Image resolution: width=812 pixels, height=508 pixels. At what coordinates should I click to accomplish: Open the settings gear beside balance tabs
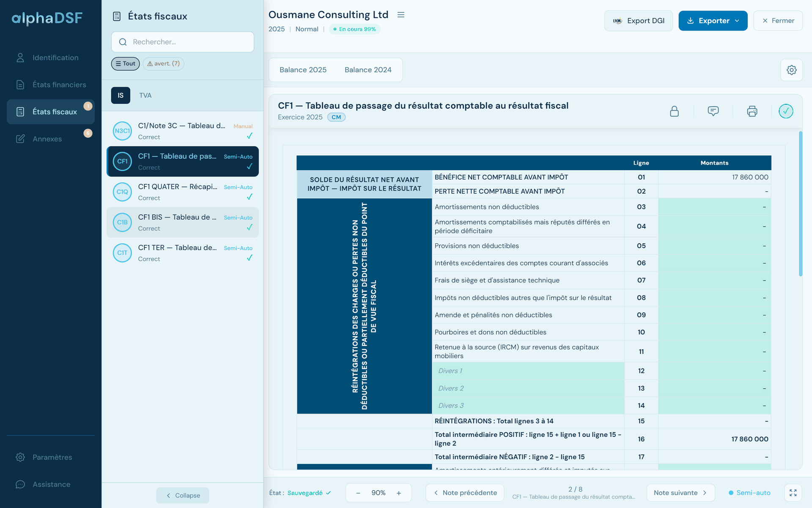792,70
